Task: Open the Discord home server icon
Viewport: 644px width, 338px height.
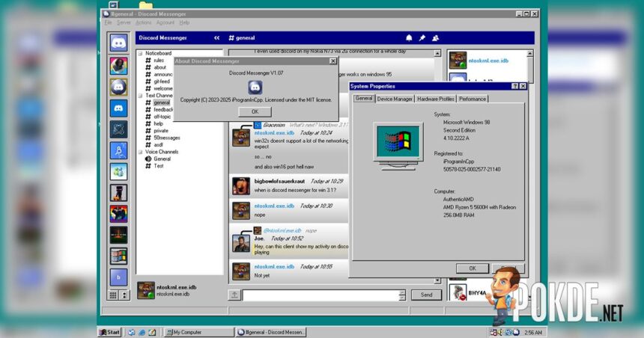Action: pyautogui.click(x=119, y=43)
